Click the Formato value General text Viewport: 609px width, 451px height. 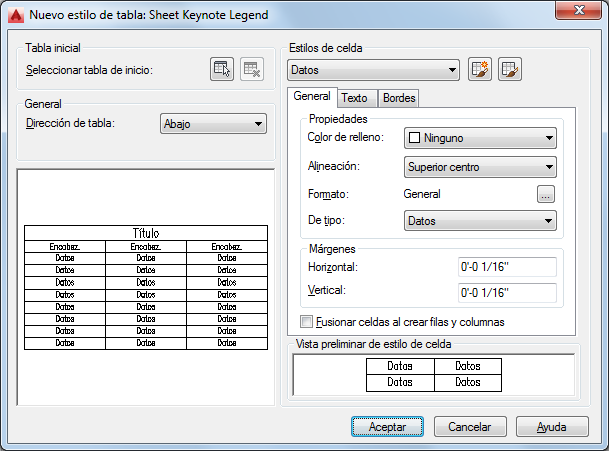422,194
